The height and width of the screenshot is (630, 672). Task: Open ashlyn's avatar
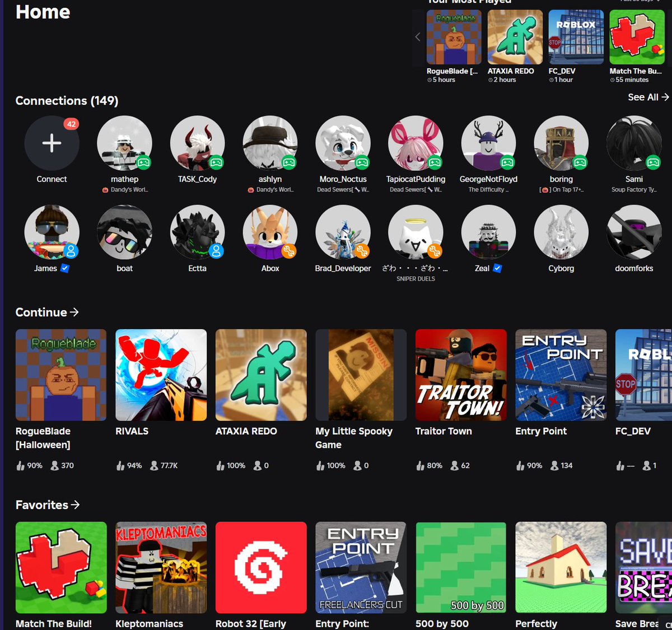(x=270, y=143)
